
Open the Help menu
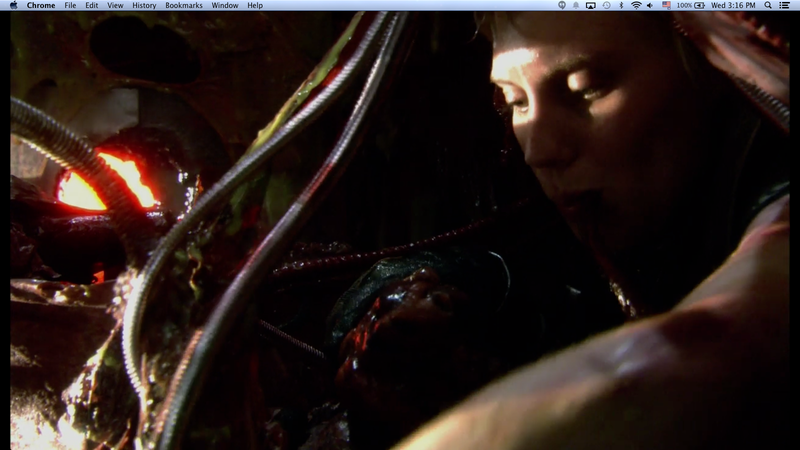(x=255, y=5)
